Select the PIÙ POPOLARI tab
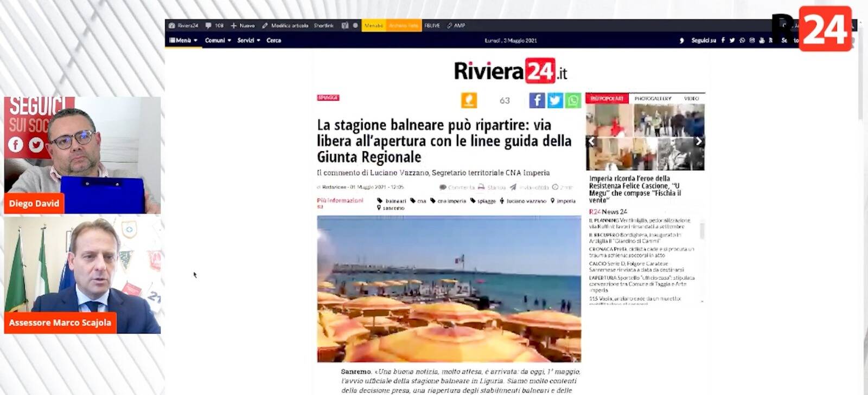868x395 pixels. [607, 99]
